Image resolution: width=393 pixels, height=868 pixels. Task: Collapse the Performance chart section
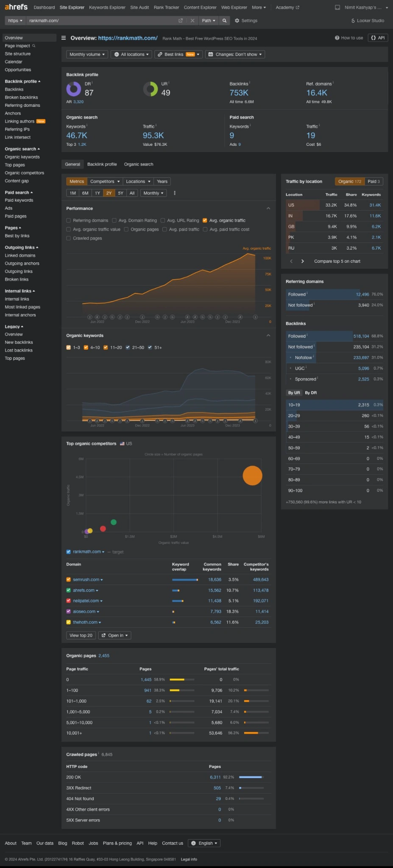[x=268, y=209]
